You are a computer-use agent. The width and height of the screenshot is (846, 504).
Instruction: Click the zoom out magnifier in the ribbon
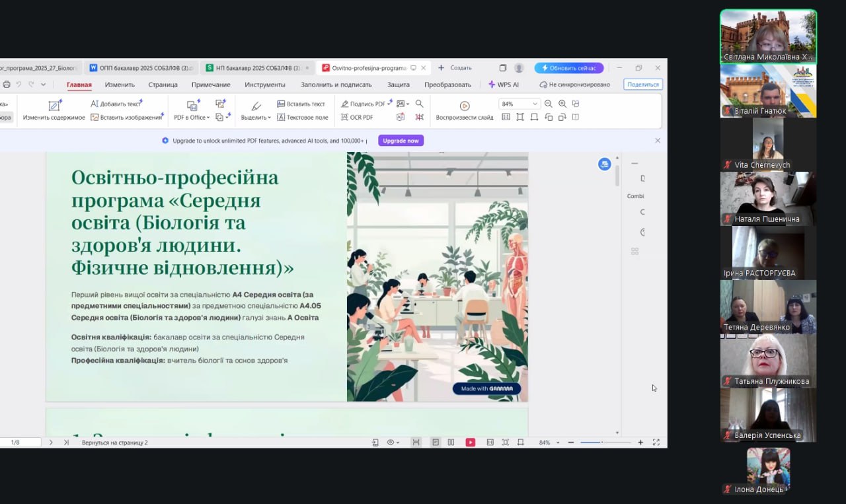click(549, 104)
